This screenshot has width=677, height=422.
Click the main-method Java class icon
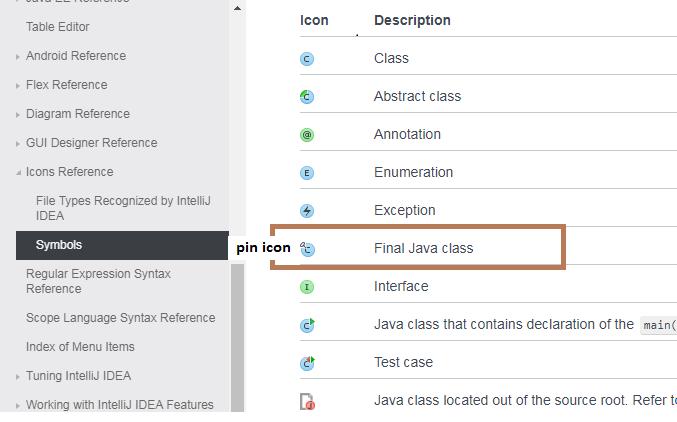tap(308, 325)
